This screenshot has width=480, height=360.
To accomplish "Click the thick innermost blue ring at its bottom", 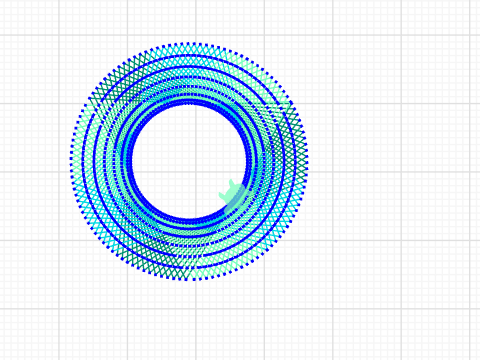I will point(189,221).
